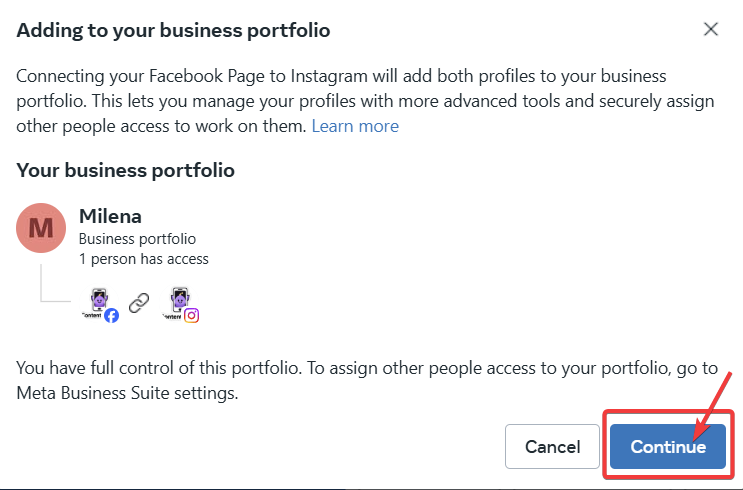Viewport: 743px width, 490px height.
Task: Click the 'Your business portfolio' heading
Action: (126, 170)
